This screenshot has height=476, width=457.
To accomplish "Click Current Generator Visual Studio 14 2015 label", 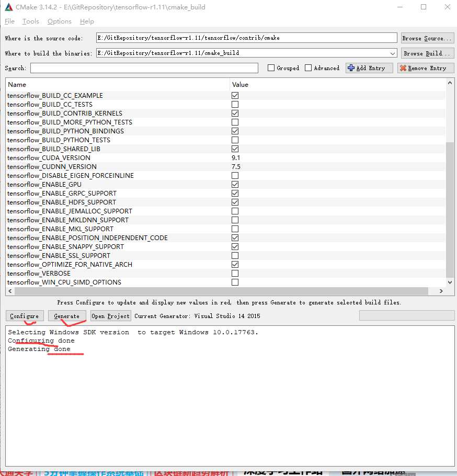I will (197, 316).
